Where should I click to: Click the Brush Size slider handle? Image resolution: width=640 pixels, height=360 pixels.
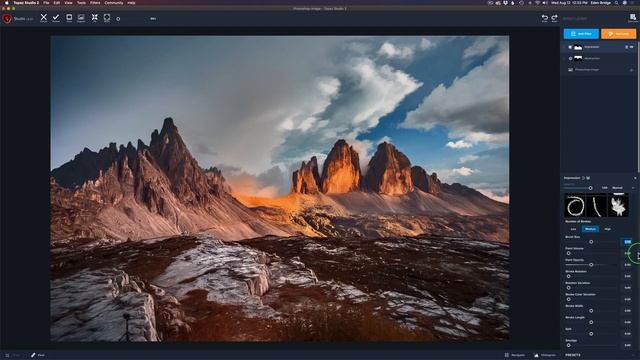tap(591, 242)
